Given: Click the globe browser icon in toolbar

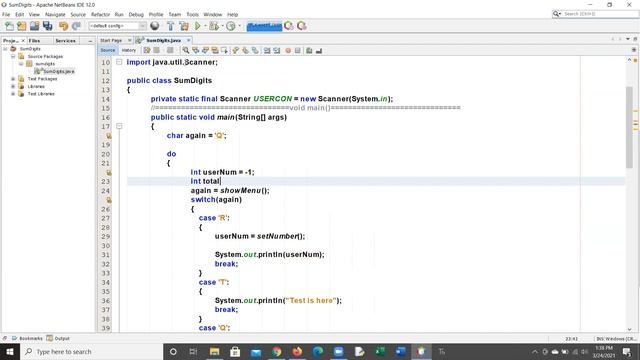Looking at the screenshot, I should point(155,26).
